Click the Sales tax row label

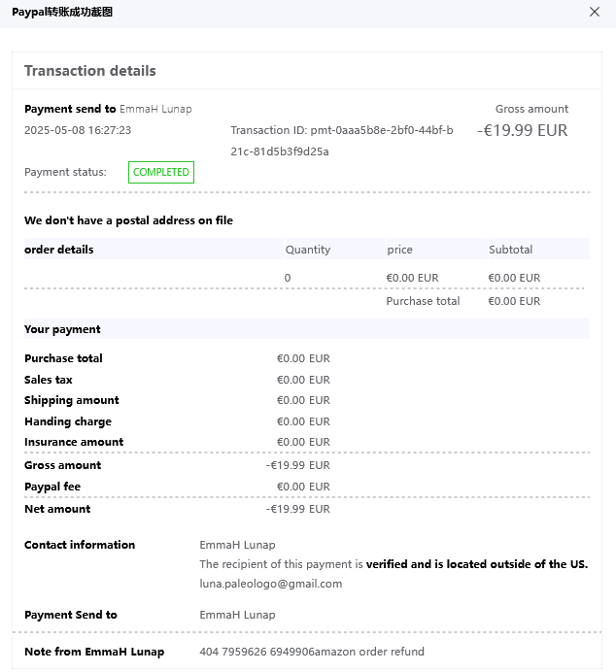[x=49, y=380]
